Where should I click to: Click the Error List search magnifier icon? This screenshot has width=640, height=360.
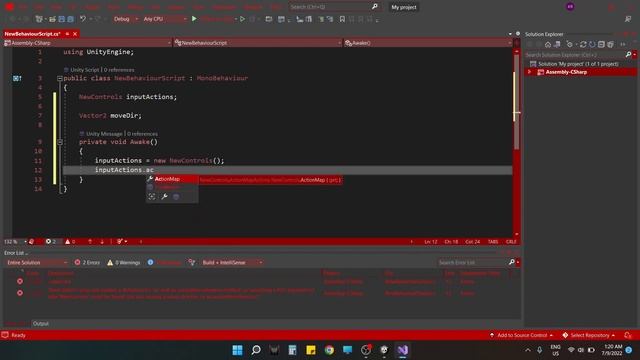[x=511, y=262]
